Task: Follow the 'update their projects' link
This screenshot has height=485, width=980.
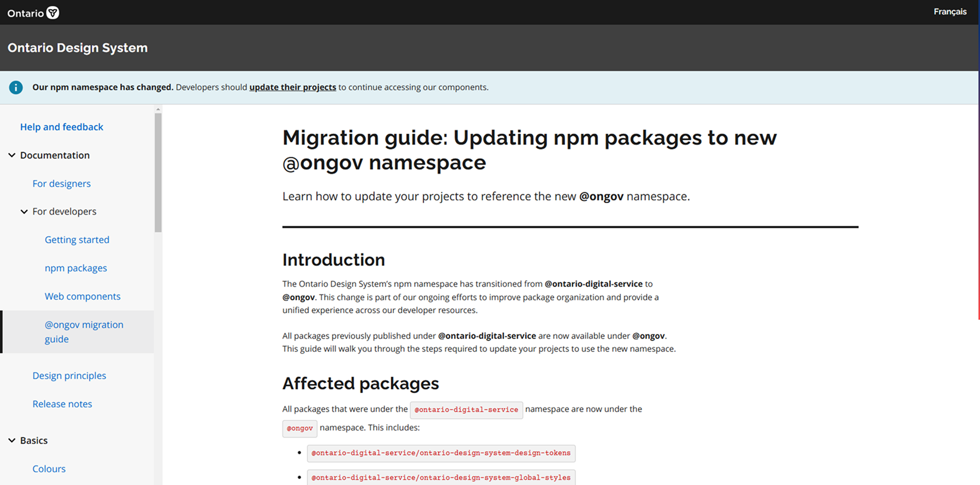Action: (x=292, y=87)
